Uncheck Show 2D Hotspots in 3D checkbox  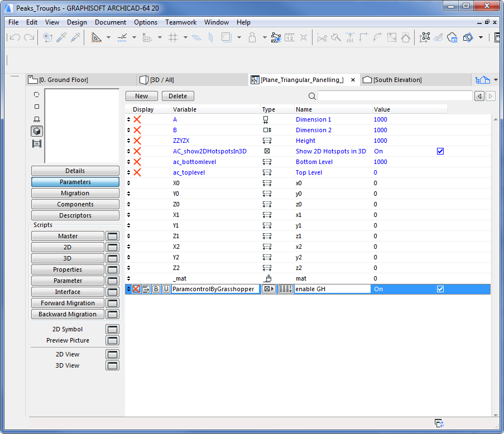pyautogui.click(x=440, y=151)
